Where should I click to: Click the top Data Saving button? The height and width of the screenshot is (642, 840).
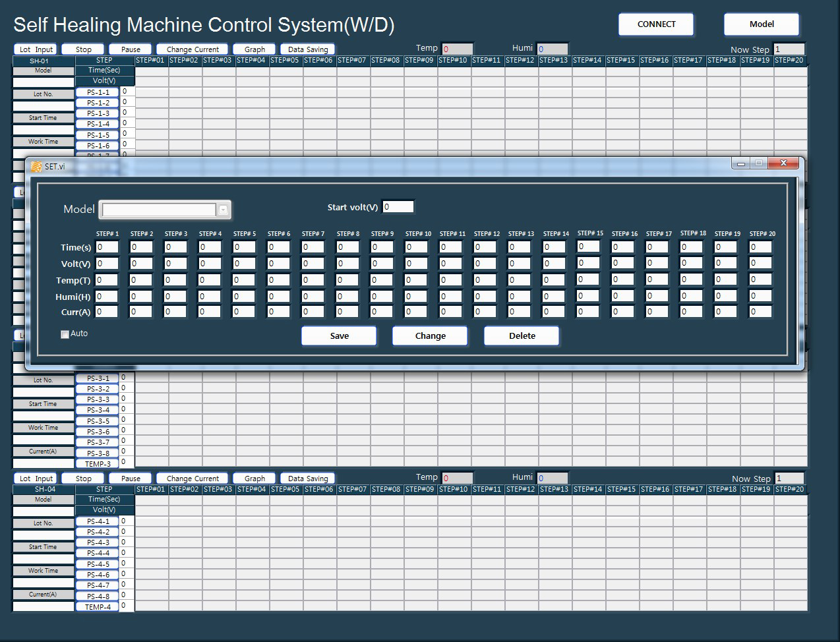click(307, 49)
